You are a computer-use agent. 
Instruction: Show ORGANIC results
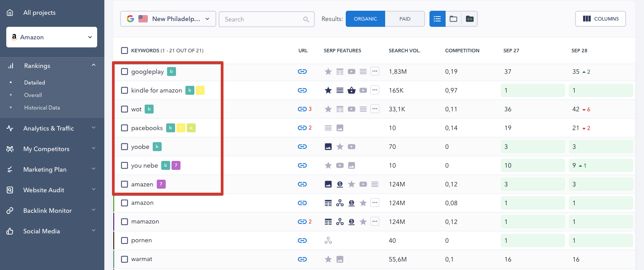tap(365, 19)
